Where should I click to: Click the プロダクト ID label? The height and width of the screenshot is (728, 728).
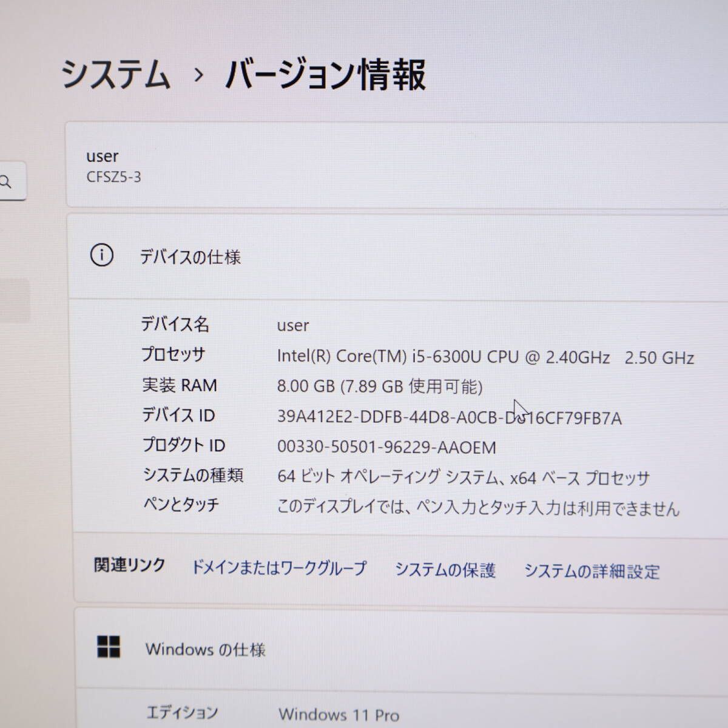tap(184, 445)
